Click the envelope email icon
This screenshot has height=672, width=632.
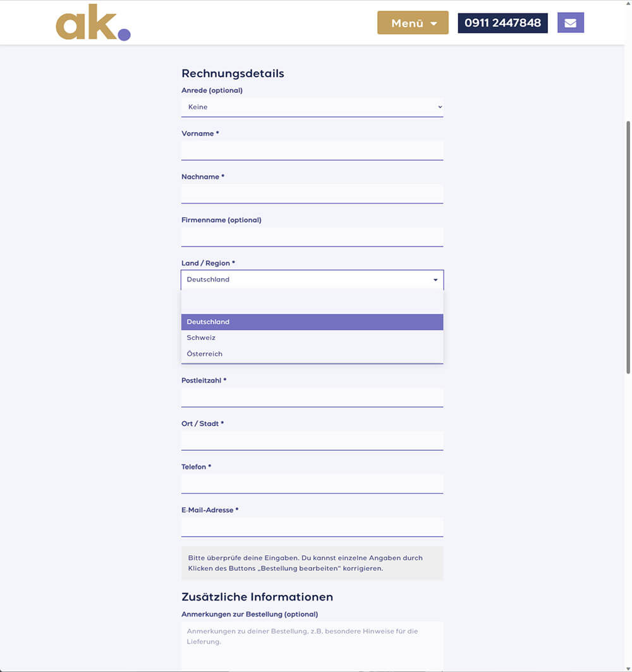[570, 23]
